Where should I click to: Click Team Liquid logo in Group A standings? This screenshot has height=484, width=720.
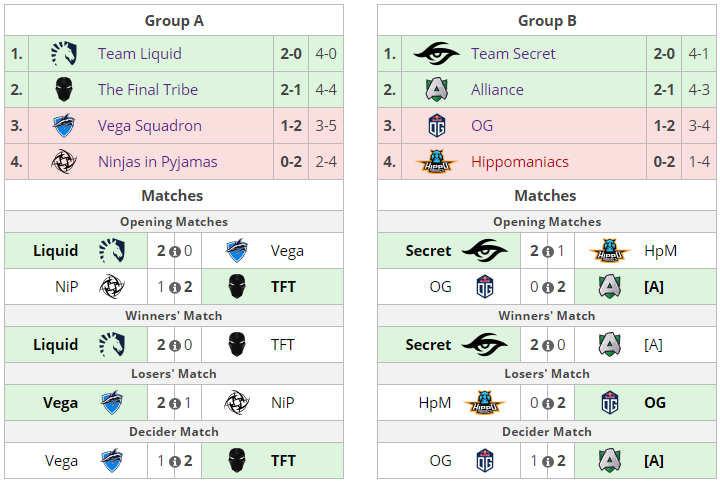[x=65, y=54]
